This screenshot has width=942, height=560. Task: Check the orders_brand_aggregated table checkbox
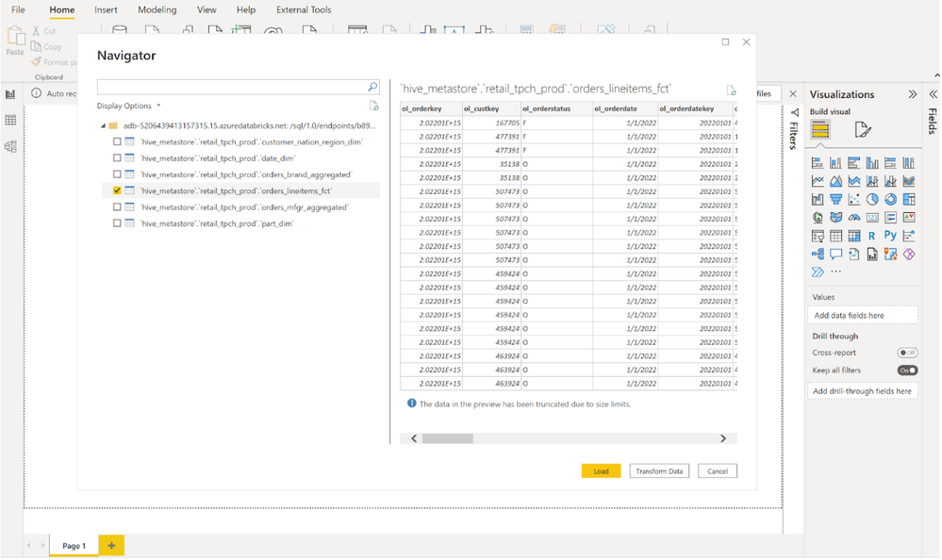tap(117, 174)
